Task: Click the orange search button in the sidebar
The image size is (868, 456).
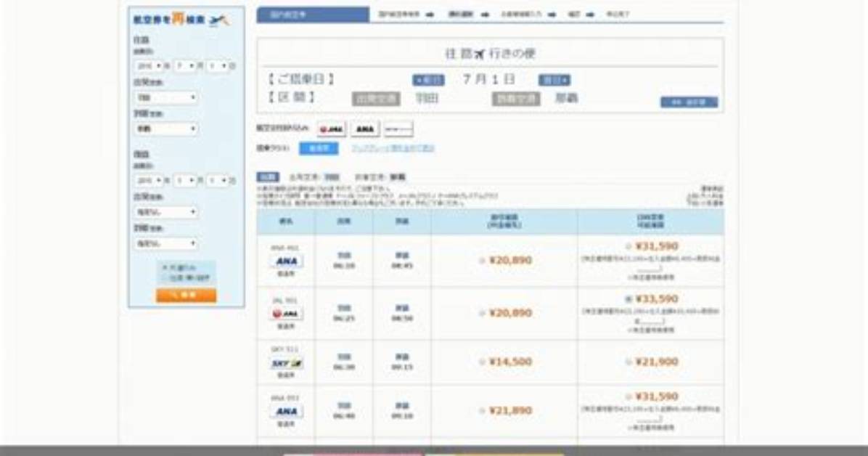Action: pos(186,296)
